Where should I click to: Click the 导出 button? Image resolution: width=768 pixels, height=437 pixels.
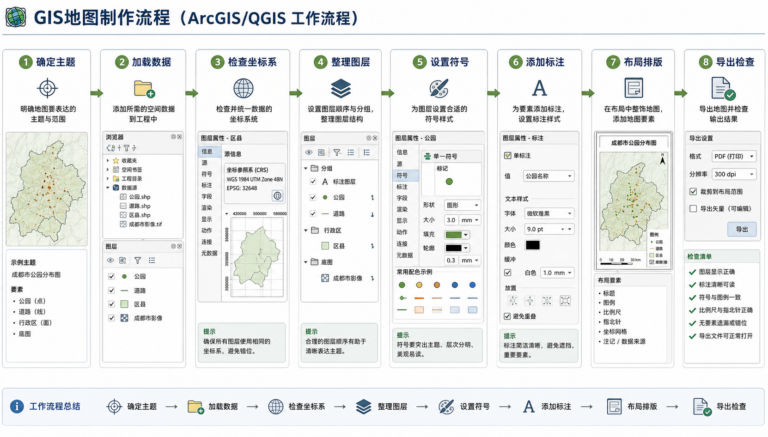(x=742, y=229)
